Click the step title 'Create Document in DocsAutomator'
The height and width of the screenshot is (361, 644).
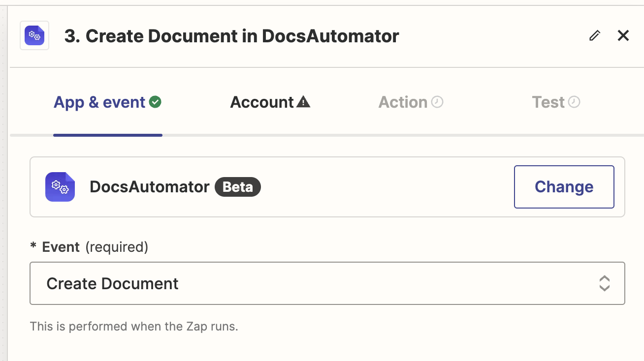pyautogui.click(x=232, y=36)
